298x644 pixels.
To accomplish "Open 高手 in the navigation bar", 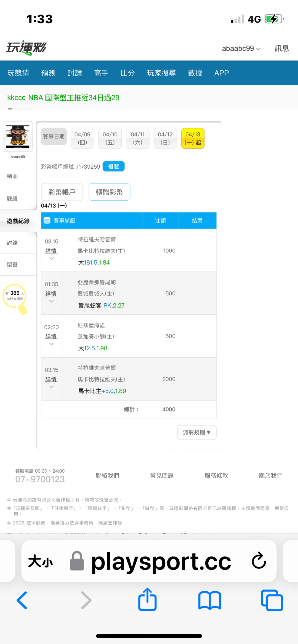I will click(x=101, y=73).
